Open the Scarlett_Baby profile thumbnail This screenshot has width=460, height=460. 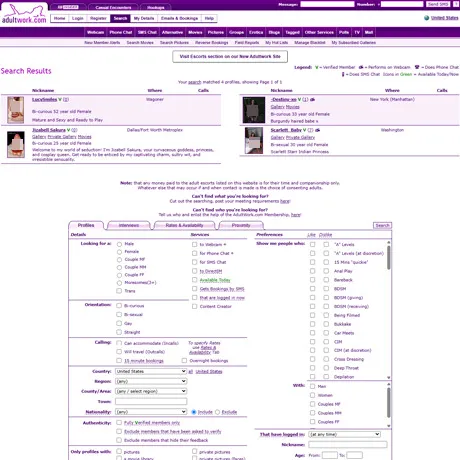[254, 141]
